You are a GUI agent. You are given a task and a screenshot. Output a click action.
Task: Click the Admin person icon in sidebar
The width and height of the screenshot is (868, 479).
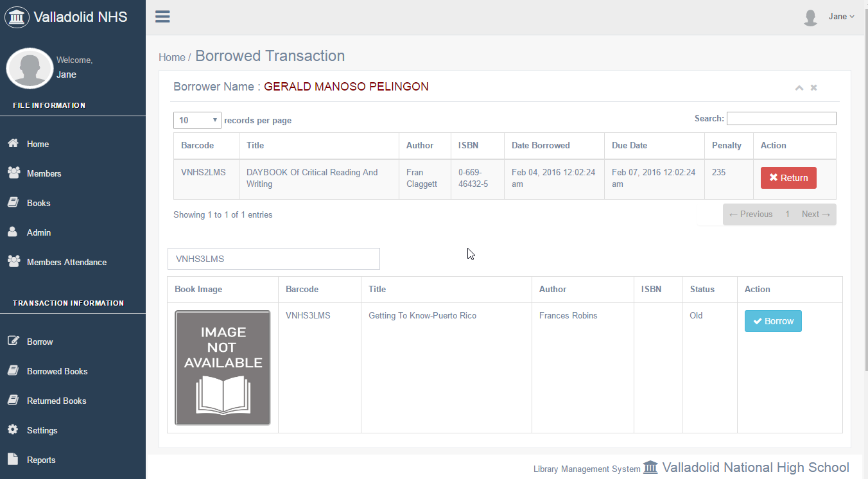13,232
